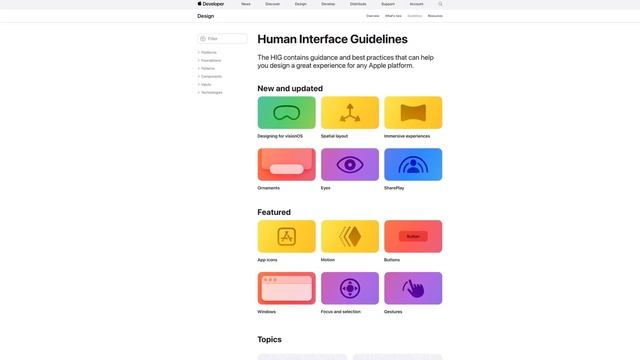Open the Gestures hand card image
Image resolution: width=640 pixels, height=360 pixels.
pyautogui.click(x=413, y=288)
